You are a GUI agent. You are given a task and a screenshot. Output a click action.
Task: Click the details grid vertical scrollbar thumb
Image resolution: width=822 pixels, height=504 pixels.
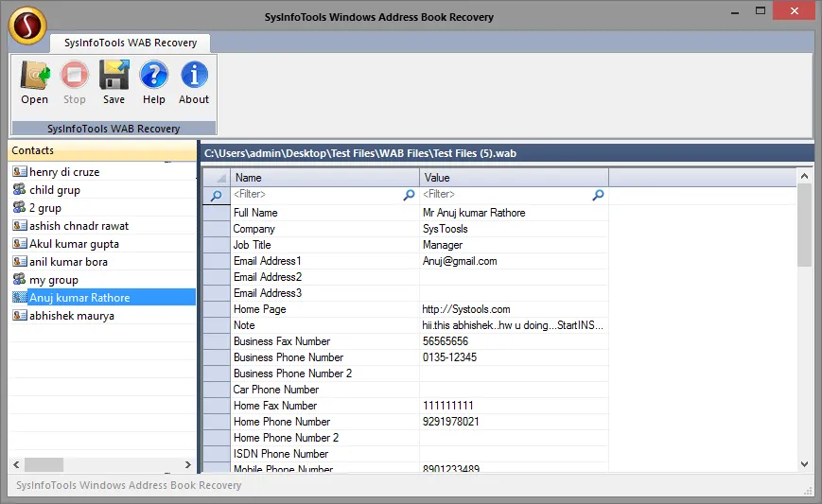[x=804, y=226]
